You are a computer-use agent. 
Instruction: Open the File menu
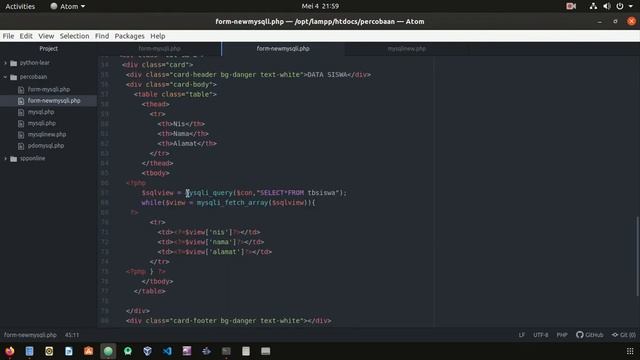tap(8, 36)
